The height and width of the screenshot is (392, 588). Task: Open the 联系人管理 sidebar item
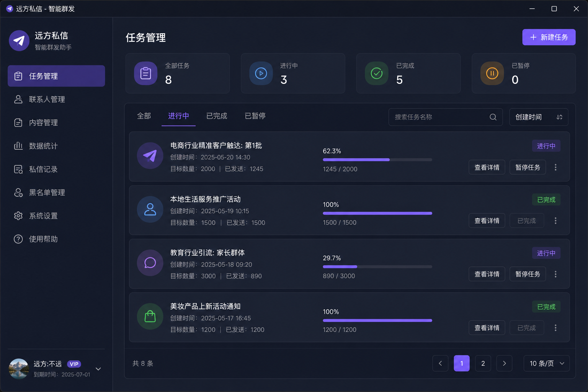click(x=56, y=99)
